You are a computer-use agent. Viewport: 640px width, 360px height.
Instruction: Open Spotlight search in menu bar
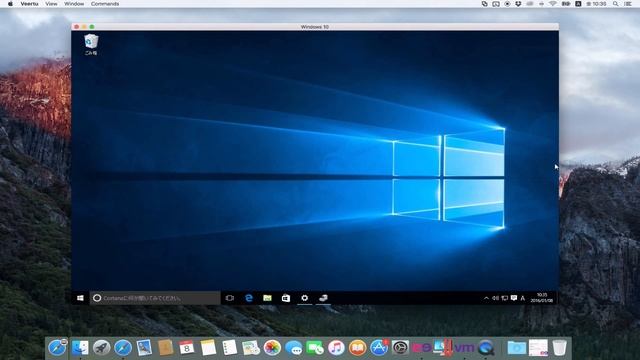(615, 4)
